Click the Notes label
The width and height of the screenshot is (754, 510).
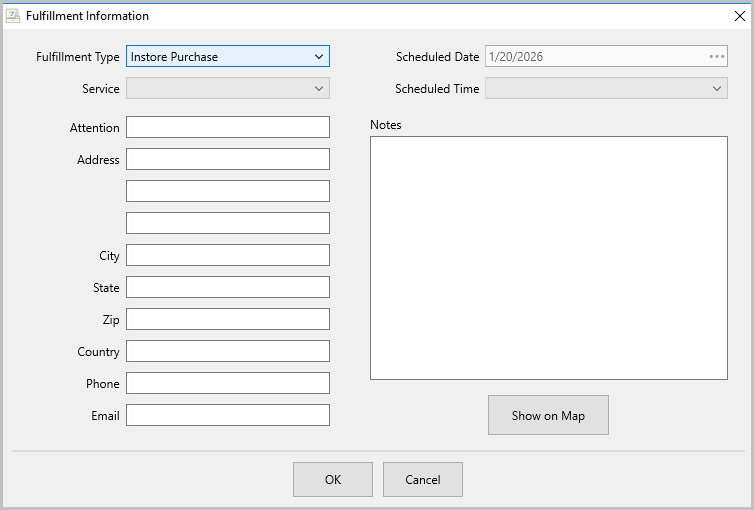pyautogui.click(x=386, y=125)
